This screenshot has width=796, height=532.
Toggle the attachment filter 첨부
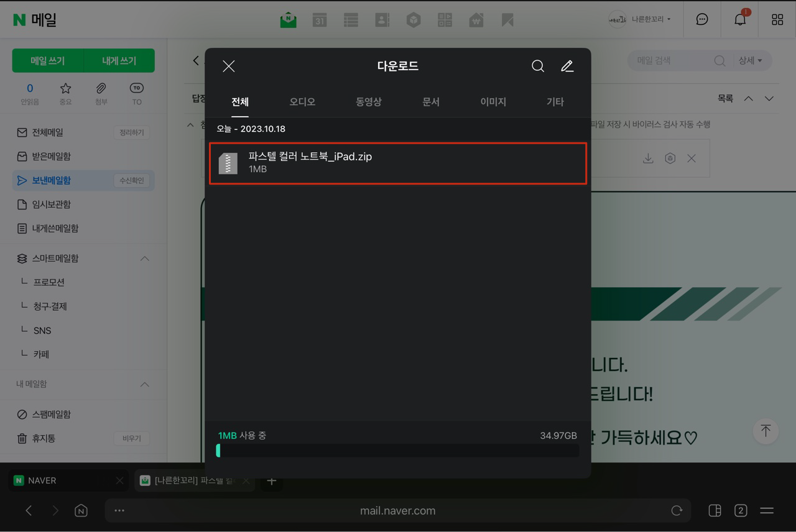tap(101, 94)
